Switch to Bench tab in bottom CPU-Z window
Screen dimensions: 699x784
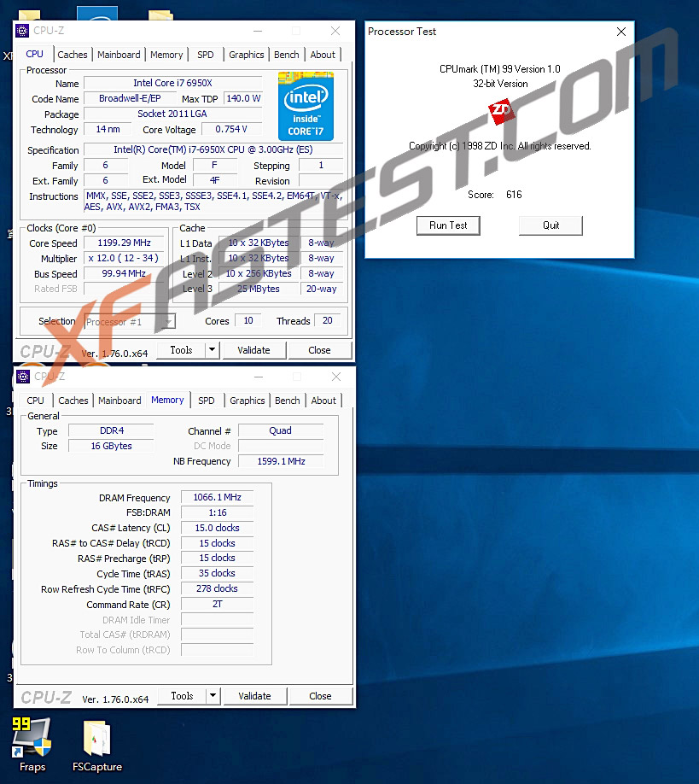click(288, 401)
